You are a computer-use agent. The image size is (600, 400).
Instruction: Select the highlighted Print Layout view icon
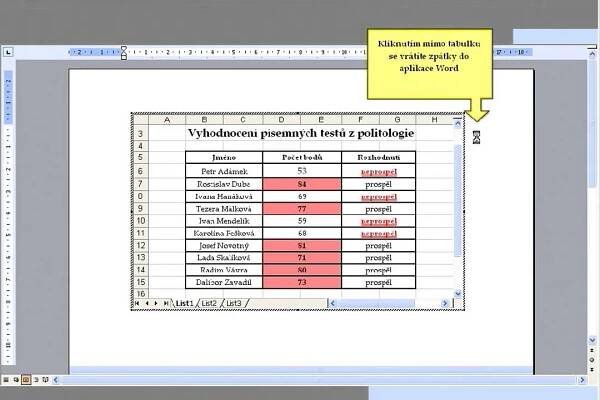pyautogui.click(x=26, y=381)
